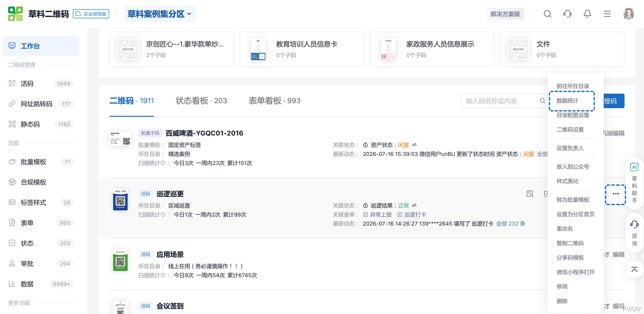
Task: Switch to the 表单看板 · 993 tab
Action: [x=274, y=101]
